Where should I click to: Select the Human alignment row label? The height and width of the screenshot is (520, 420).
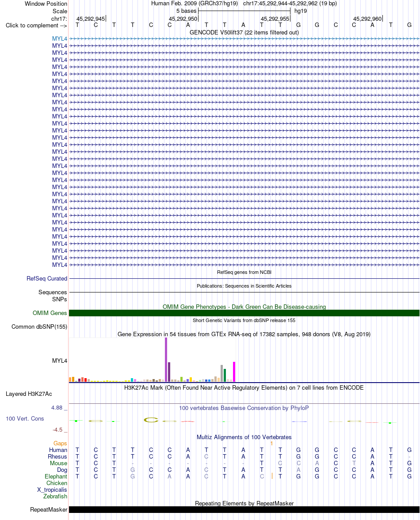(58, 450)
